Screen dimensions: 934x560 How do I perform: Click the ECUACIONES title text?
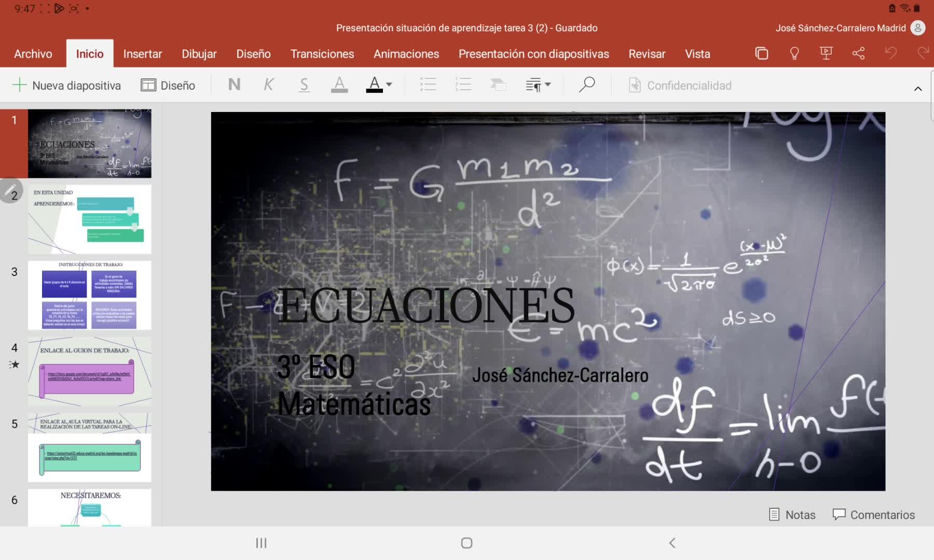[x=427, y=305]
